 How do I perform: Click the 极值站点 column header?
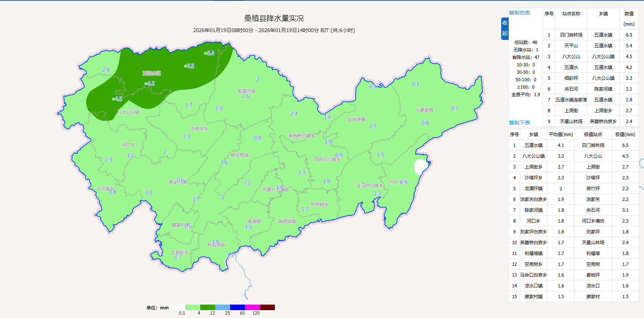593,134
